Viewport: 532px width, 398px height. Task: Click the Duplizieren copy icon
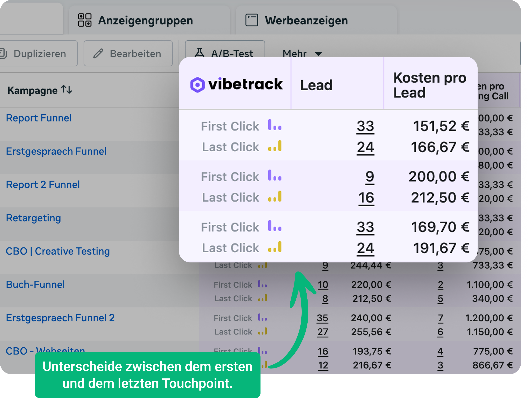click(x=4, y=53)
